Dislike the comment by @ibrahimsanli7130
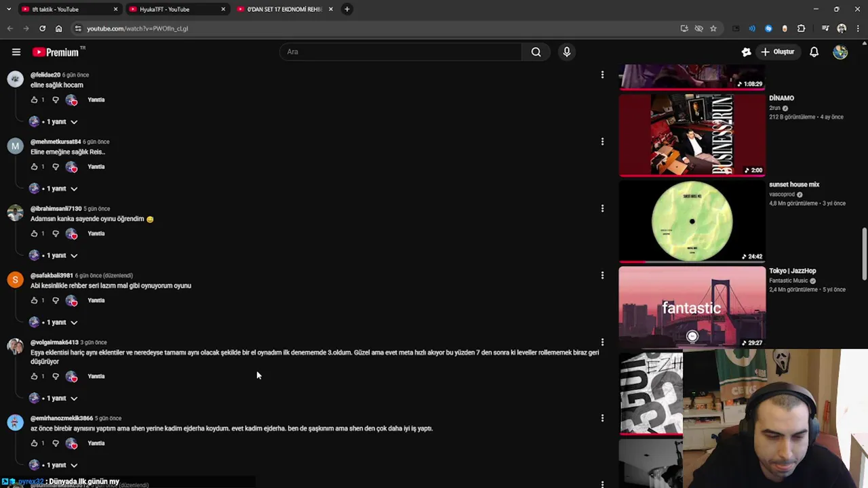This screenshot has height=488, width=868. coord(56,233)
